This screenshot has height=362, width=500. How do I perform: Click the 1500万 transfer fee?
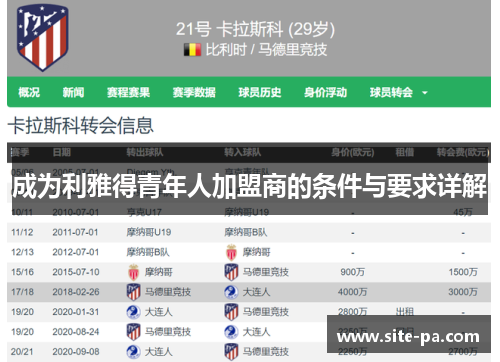tap(463, 272)
